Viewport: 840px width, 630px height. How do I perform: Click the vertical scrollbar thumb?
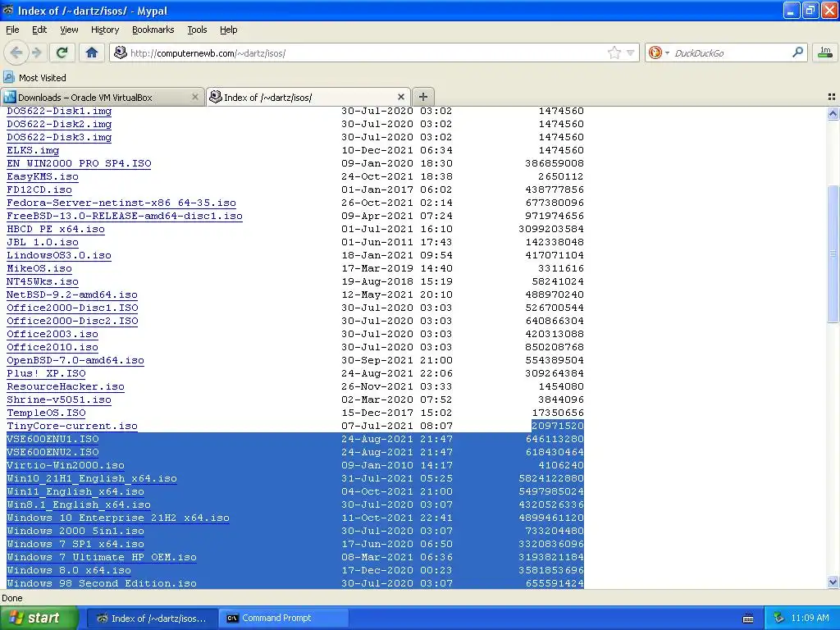pos(833,253)
